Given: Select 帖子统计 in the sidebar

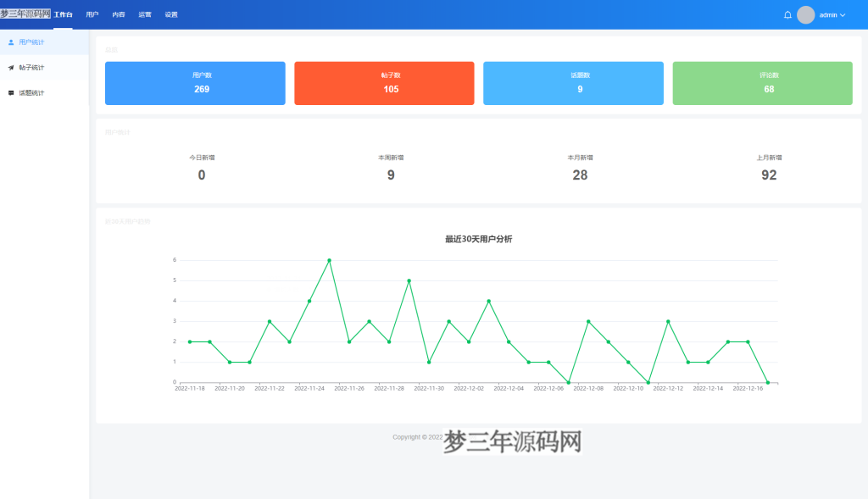Looking at the screenshot, I should pos(32,66).
